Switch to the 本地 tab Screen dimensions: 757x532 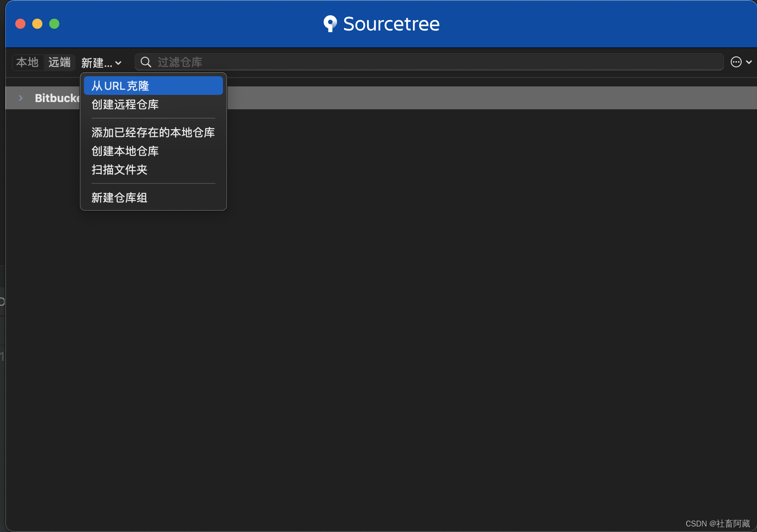[x=28, y=62]
